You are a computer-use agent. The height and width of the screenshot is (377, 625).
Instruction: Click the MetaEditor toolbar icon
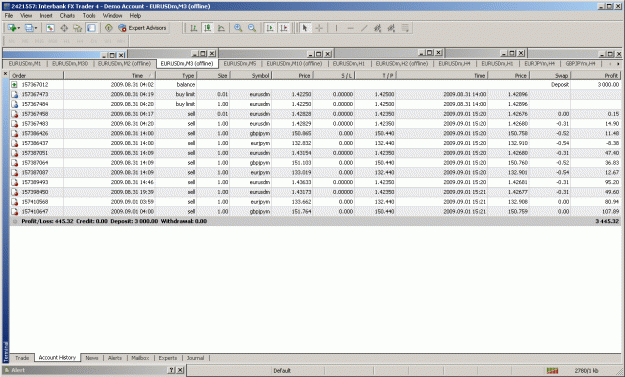[108, 28]
